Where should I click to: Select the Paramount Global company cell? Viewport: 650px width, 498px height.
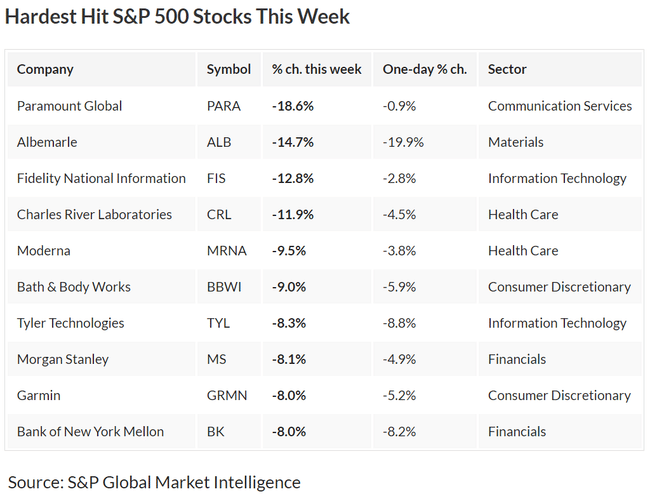[69, 106]
